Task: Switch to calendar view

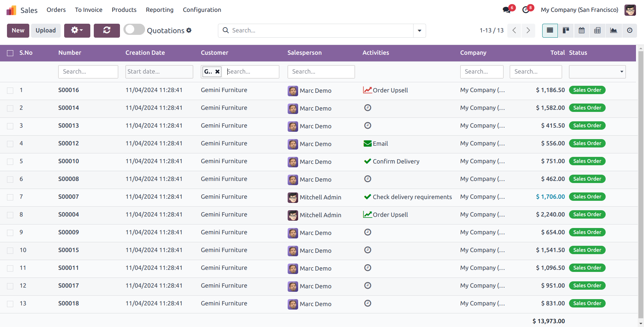Action: click(x=582, y=30)
